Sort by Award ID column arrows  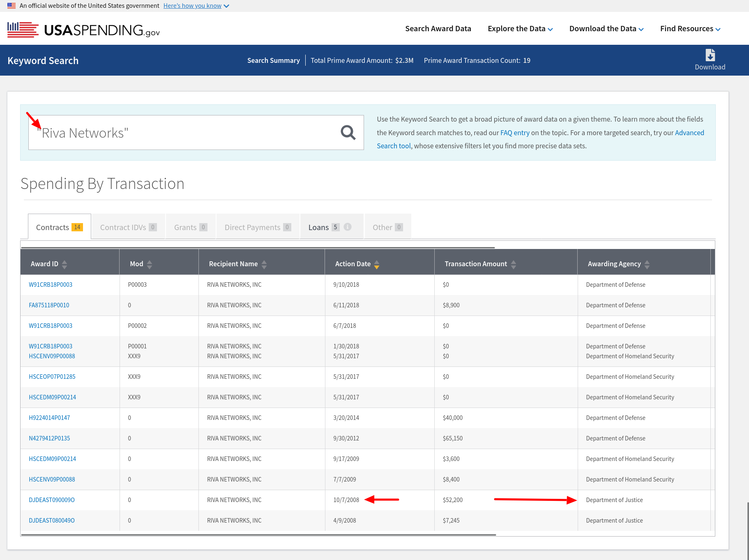pos(65,264)
